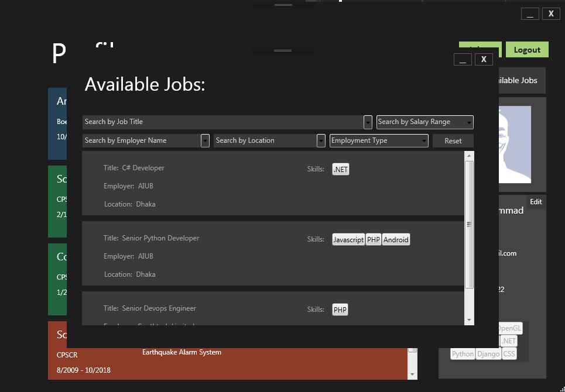Expand the Search by Location dropdown arrow
This screenshot has width=565, height=392.
pos(321,141)
